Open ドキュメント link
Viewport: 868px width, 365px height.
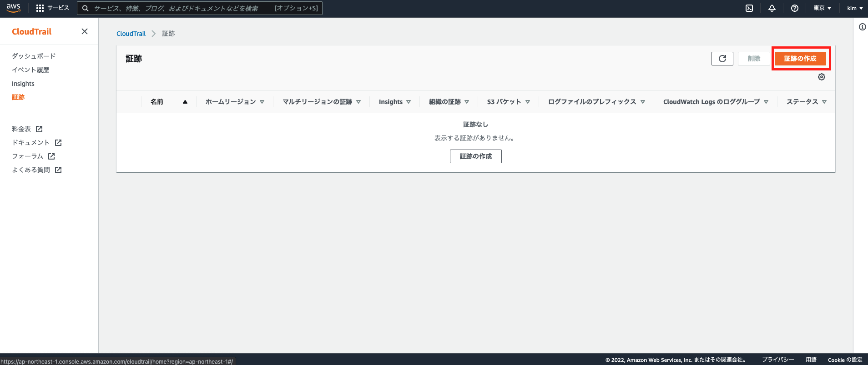[x=31, y=143]
